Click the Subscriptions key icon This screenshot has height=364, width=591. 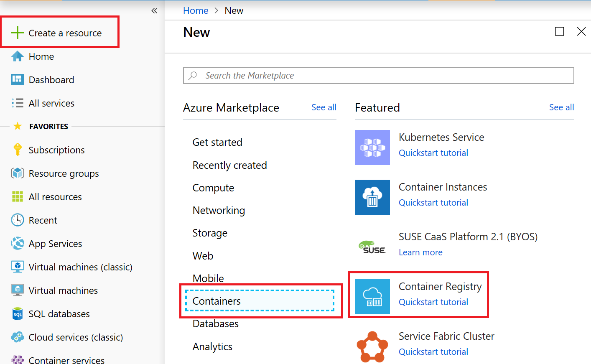pos(18,150)
